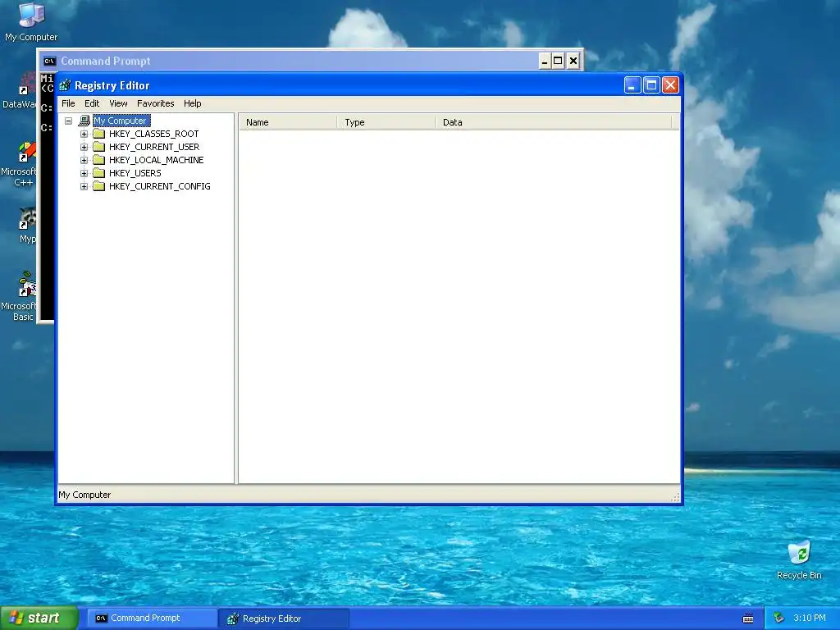The height and width of the screenshot is (630, 840).
Task: Click the HKEY_USERS folder icon
Action: (98, 172)
